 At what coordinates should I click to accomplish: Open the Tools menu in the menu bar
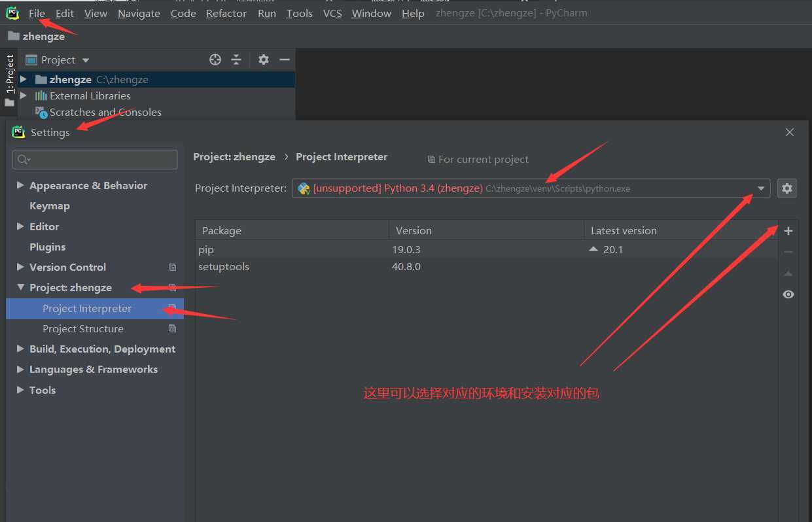300,13
